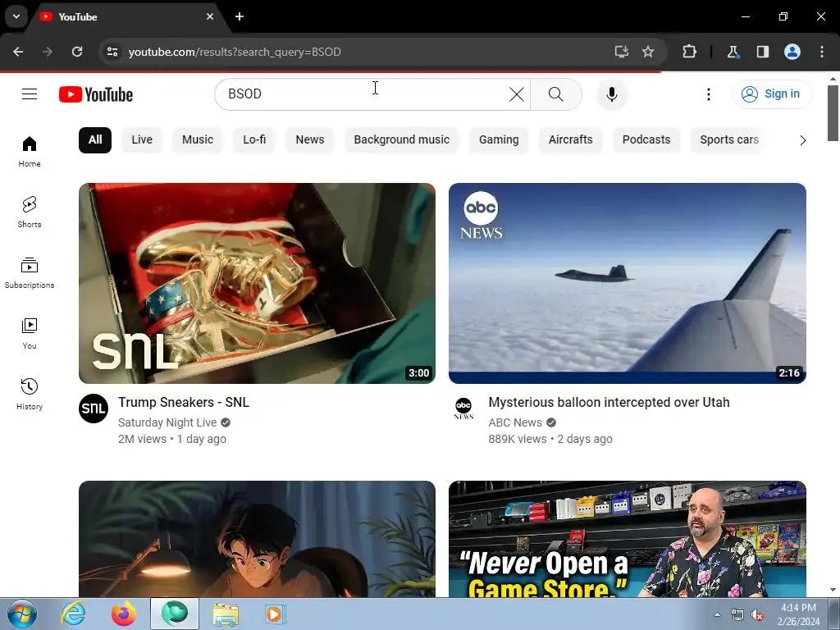This screenshot has width=840, height=630.
Task: Play the ABC News jet thumbnail
Action: point(628,283)
